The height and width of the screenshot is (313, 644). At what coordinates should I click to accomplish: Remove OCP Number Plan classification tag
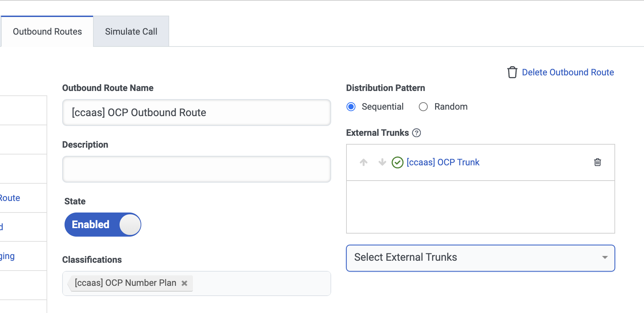184,283
